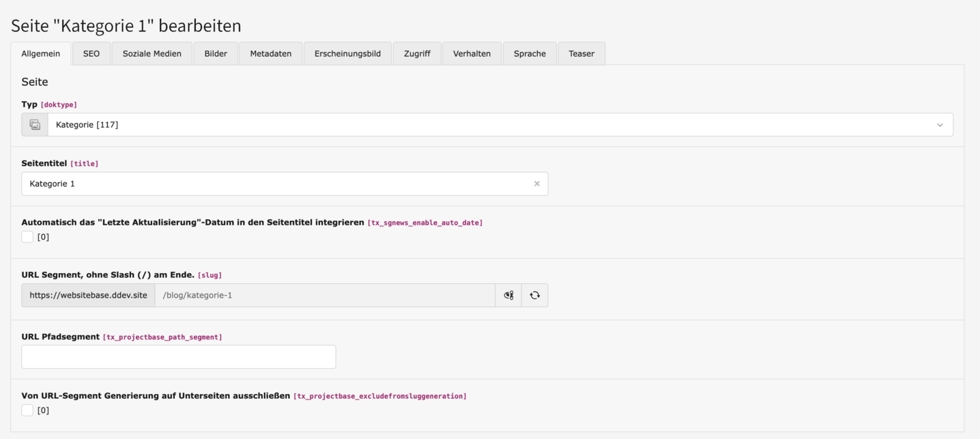This screenshot has width=980, height=439.
Task: Click the page type icon beside Kategorie
Action: coord(35,125)
